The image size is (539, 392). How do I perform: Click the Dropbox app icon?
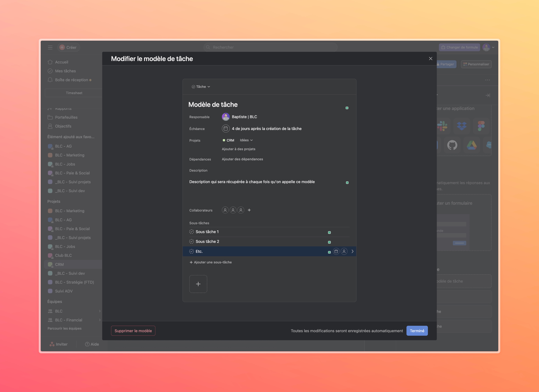click(462, 126)
